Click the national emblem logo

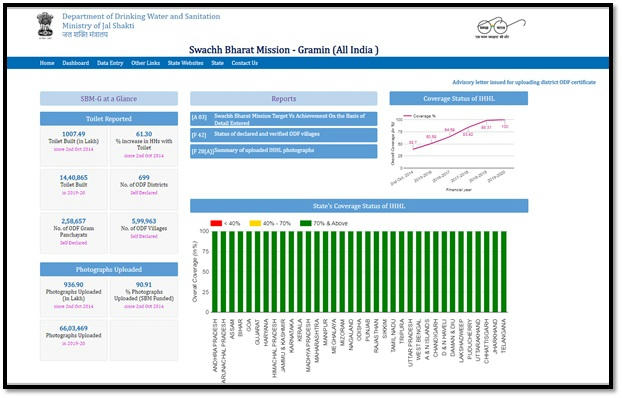pos(45,25)
